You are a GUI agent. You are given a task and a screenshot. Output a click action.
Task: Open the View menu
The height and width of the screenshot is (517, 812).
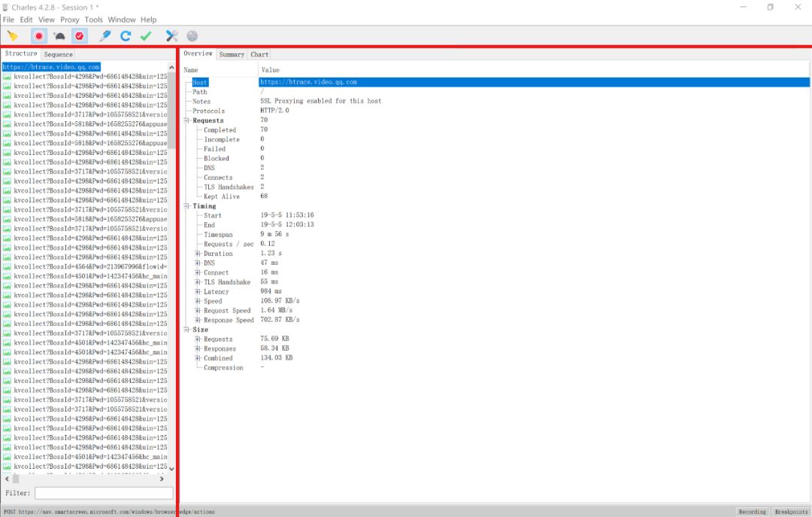pyautogui.click(x=46, y=20)
